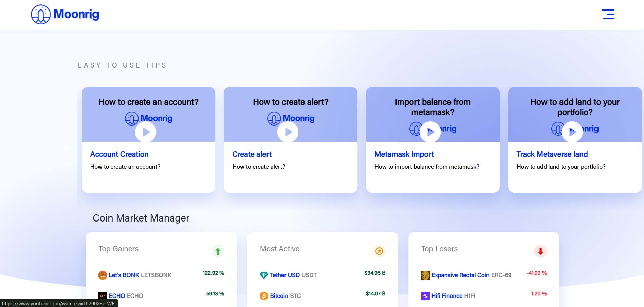644x307 pixels.
Task: Click the Let's BONK coin icon
Action: (x=103, y=275)
